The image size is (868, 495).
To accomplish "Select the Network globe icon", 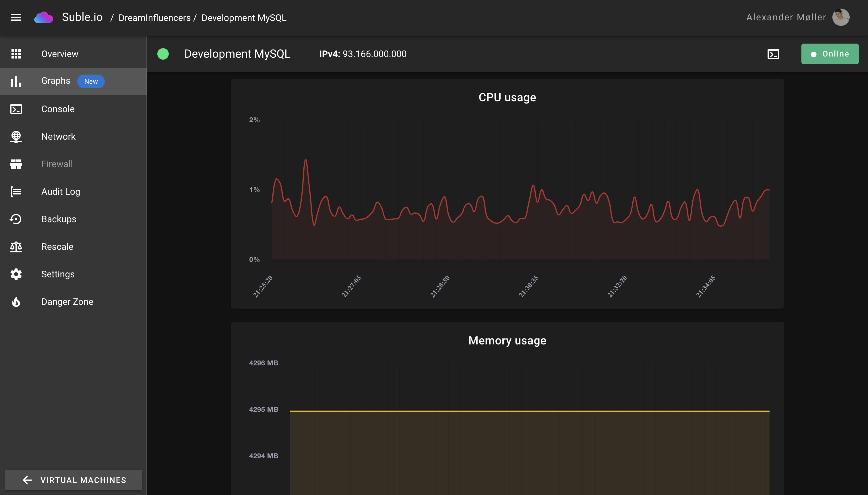I will 16,136.
